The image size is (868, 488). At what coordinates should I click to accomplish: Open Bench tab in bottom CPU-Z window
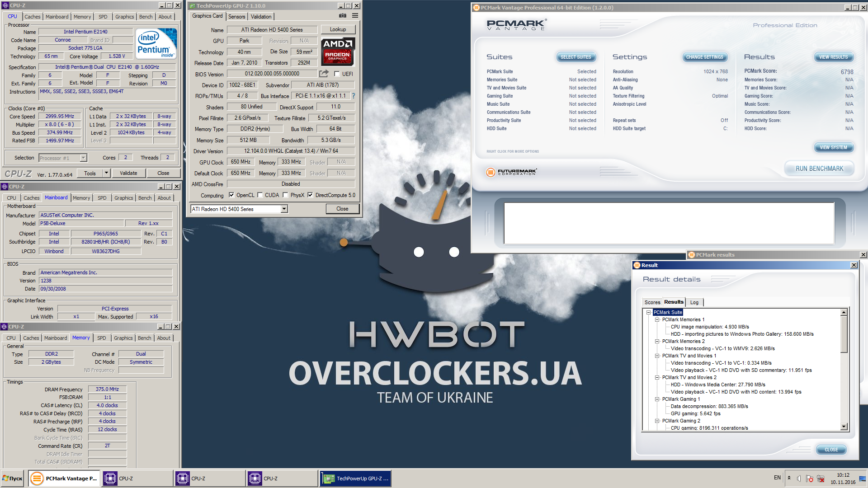tap(145, 338)
